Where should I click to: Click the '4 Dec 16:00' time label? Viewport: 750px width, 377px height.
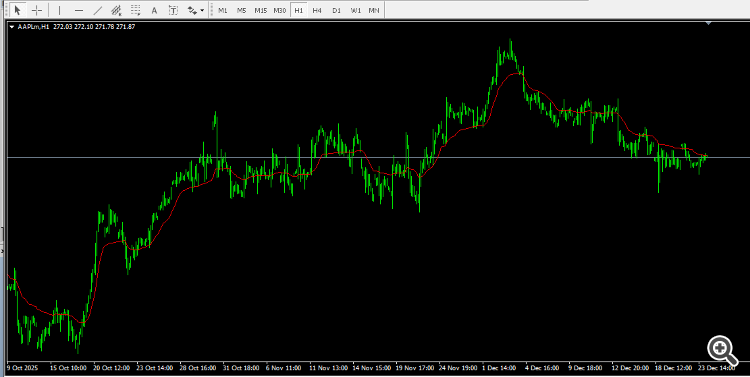[542, 368]
